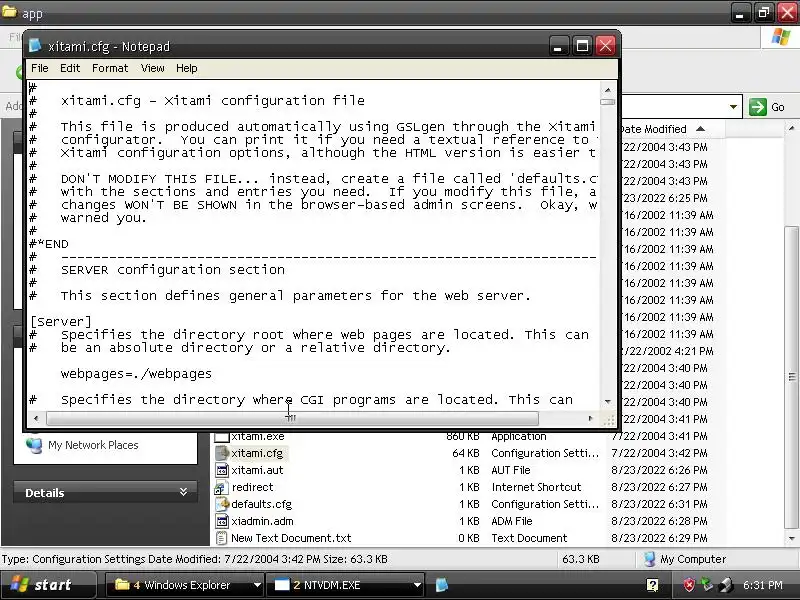Viewport: 800px width, 600px height.
Task: Click the Notepad vertical scrollbar thumb
Action: [x=608, y=102]
